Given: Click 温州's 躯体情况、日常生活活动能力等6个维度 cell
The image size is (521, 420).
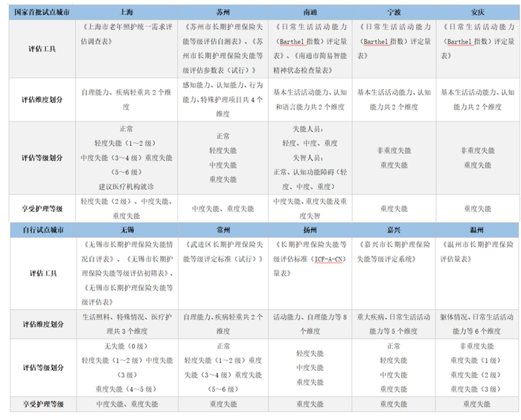Looking at the screenshot, I should [477, 324].
